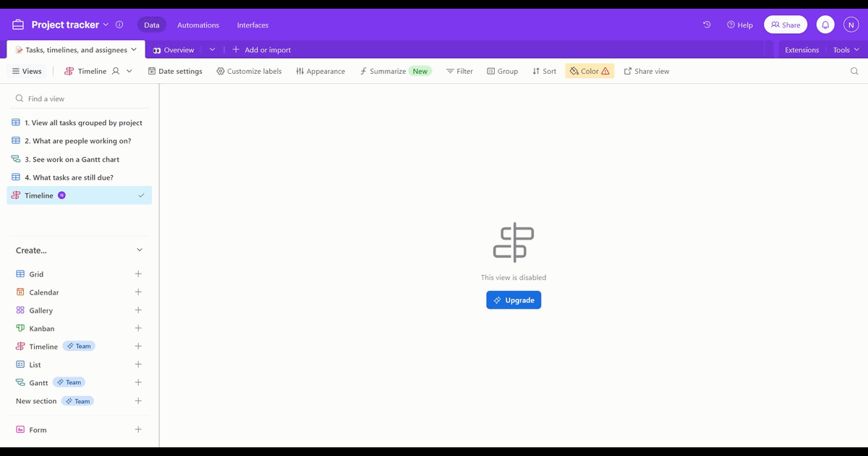Add a new section
Screen dimensions: 868x456
[138, 400]
